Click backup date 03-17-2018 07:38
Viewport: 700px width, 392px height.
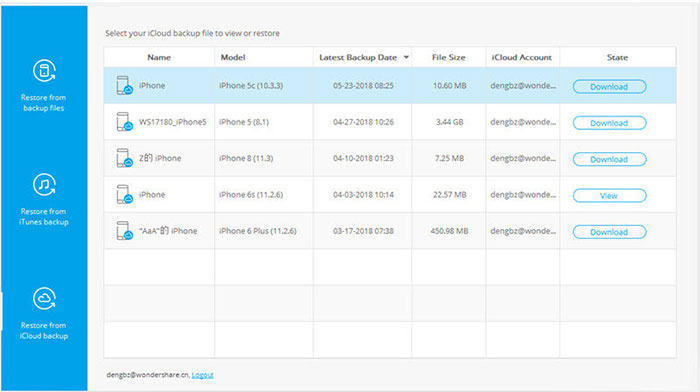[x=363, y=231]
